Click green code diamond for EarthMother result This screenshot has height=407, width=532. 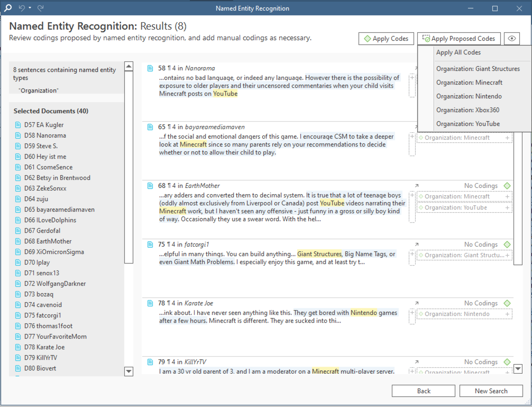click(507, 186)
